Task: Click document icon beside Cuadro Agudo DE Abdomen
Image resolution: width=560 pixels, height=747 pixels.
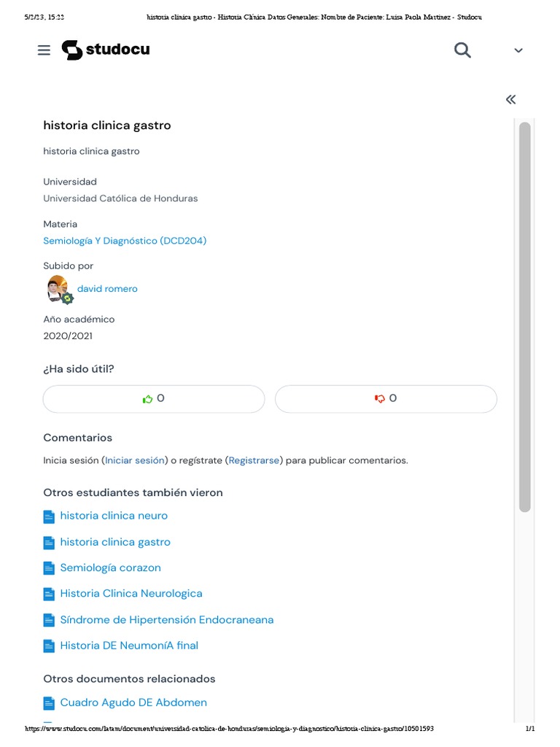Action: 49,703
